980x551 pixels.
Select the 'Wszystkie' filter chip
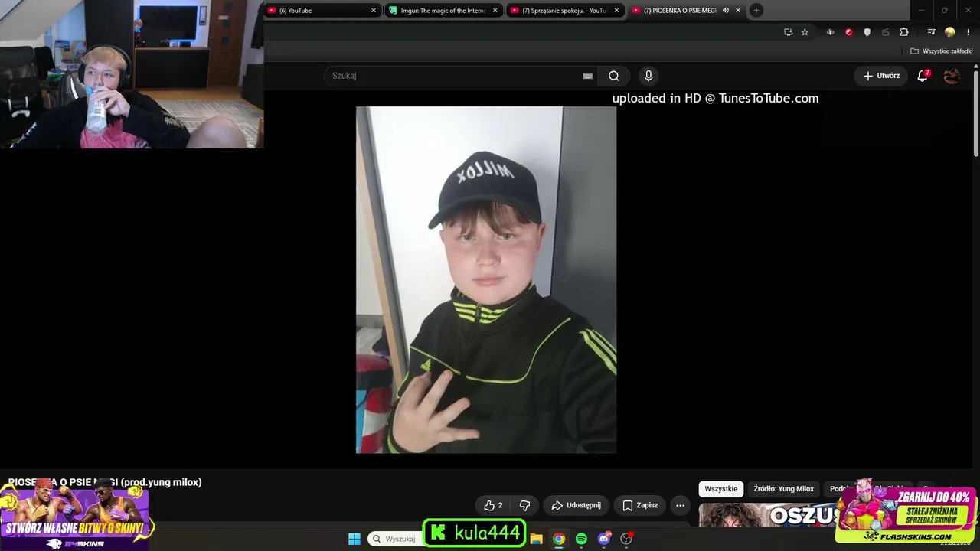coord(721,489)
